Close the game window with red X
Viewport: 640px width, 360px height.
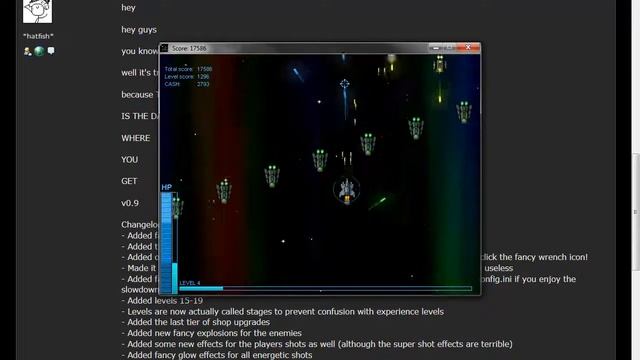pyautogui.click(x=468, y=47)
